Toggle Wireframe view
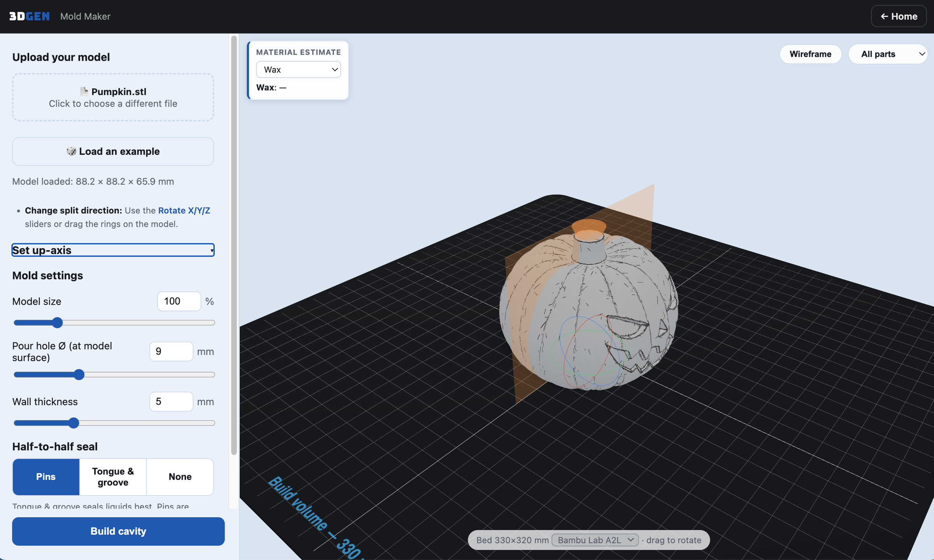This screenshot has width=934, height=560. click(810, 54)
